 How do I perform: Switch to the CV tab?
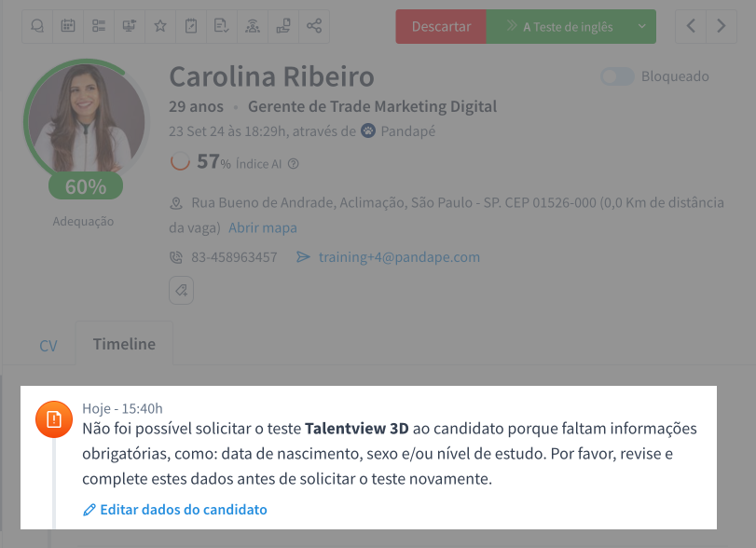pos(48,345)
